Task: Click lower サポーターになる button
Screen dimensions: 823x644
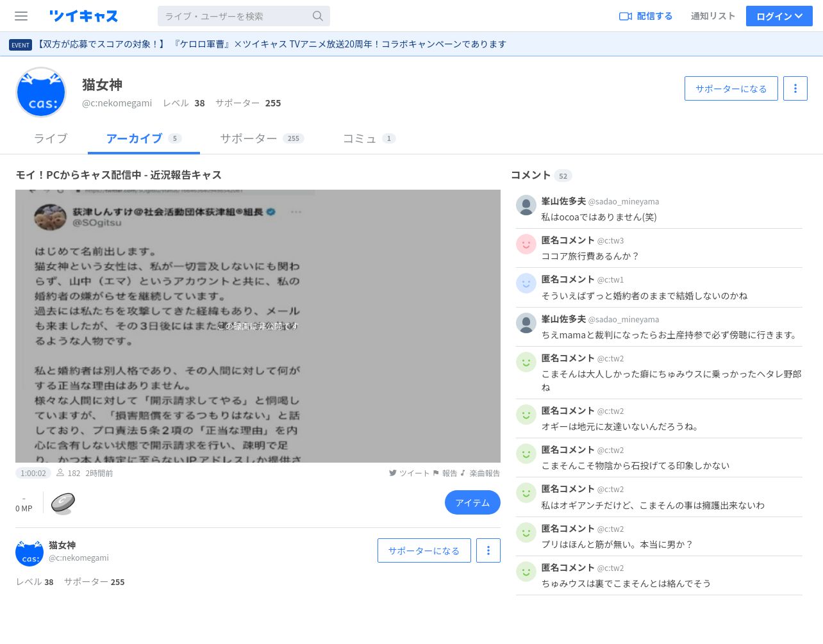Action: (424, 550)
